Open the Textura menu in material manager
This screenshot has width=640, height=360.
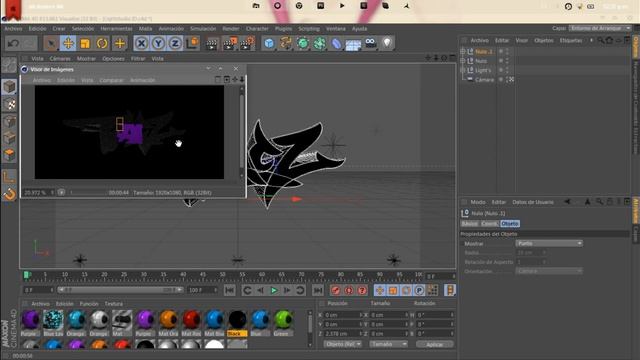click(x=113, y=304)
